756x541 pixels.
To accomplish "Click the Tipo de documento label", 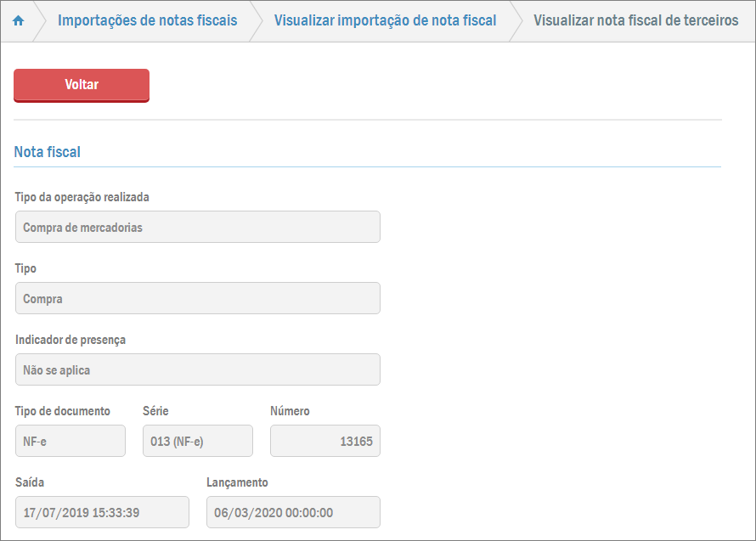I will [63, 411].
